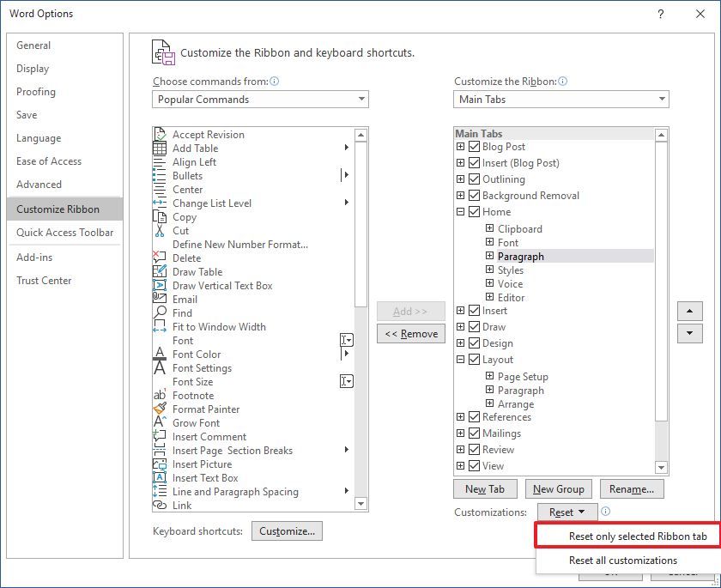Click the New Group button
The width and height of the screenshot is (721, 588).
[559, 488]
